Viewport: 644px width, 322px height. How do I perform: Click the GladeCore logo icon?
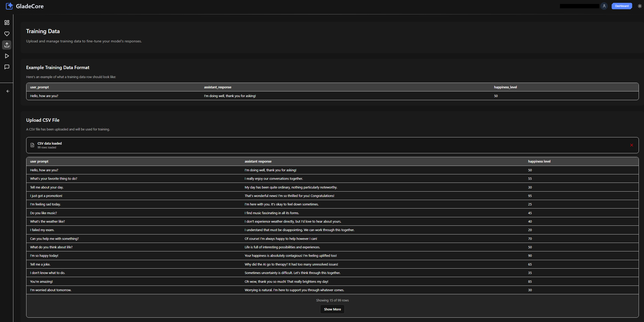(9, 6)
